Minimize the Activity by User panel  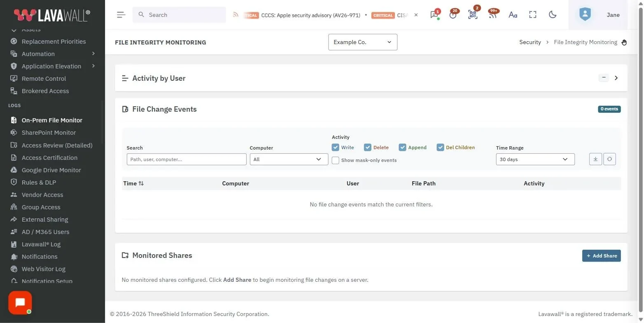(x=604, y=78)
